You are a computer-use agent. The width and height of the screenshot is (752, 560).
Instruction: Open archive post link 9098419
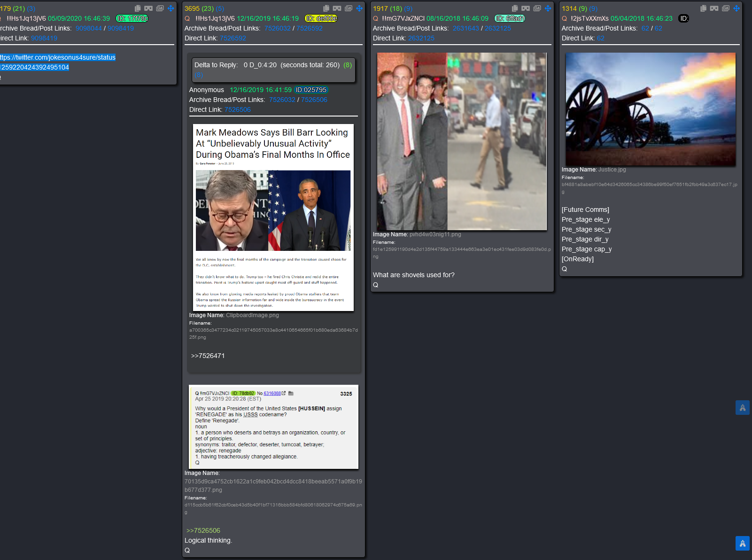121,28
